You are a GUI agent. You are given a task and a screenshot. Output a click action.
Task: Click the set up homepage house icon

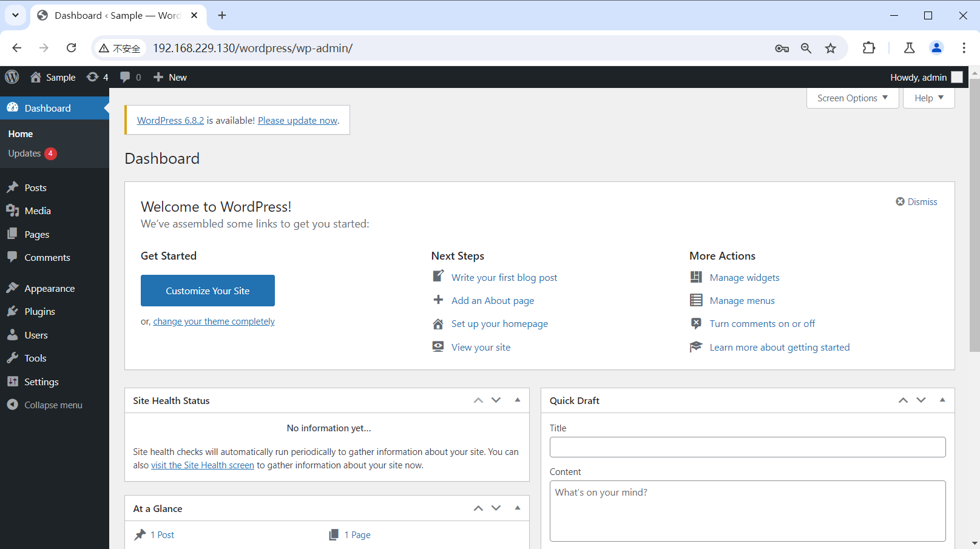tap(438, 324)
